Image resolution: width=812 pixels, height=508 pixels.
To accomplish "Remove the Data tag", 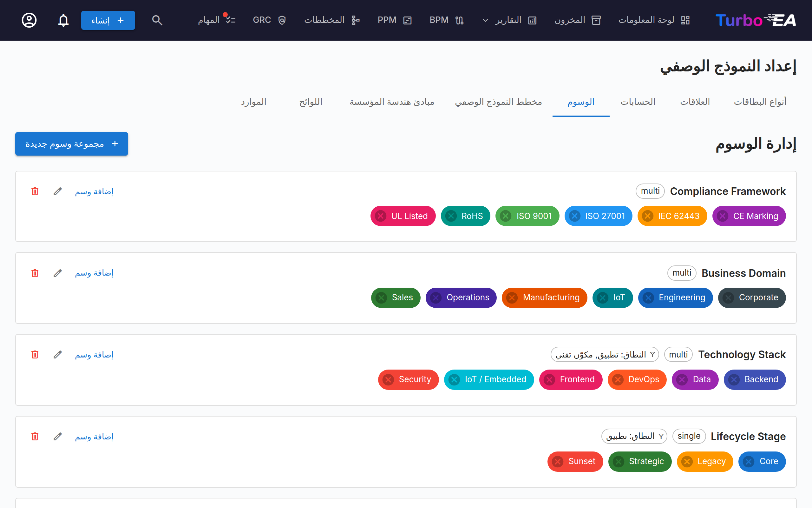I will (x=682, y=380).
